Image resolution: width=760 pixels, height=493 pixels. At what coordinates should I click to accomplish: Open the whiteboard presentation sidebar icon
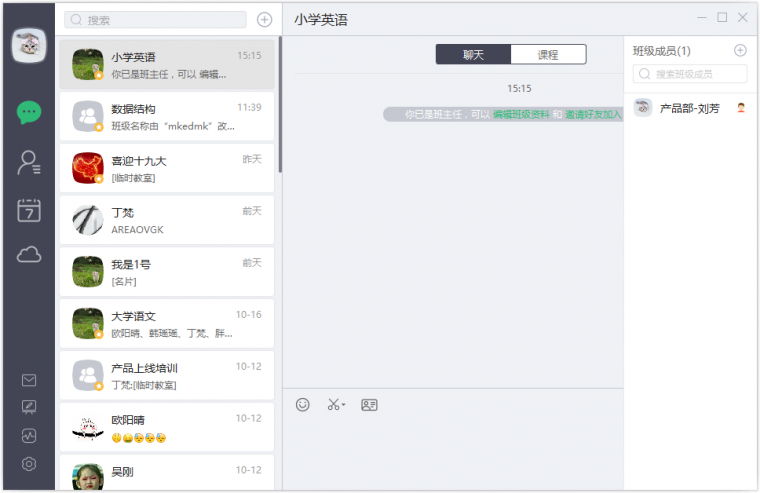click(29, 408)
